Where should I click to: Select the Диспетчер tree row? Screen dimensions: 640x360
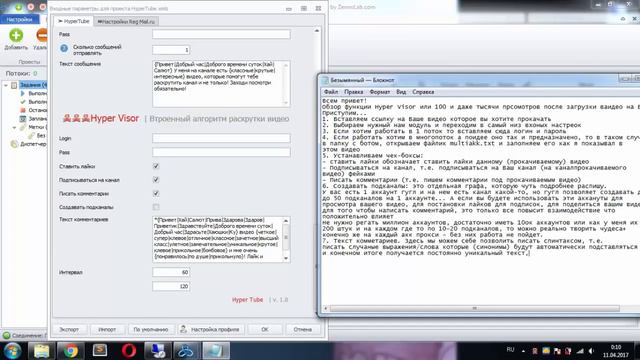29,144
